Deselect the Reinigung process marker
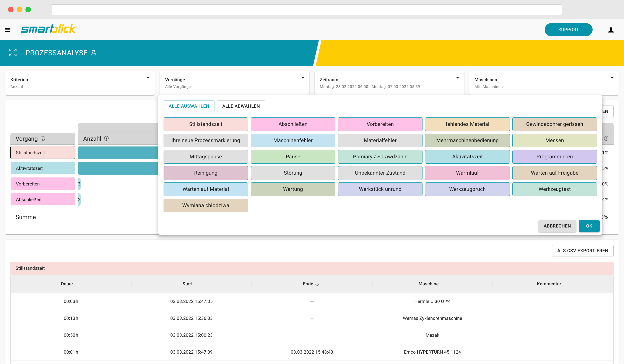This screenshot has height=364, width=624. pyautogui.click(x=206, y=173)
